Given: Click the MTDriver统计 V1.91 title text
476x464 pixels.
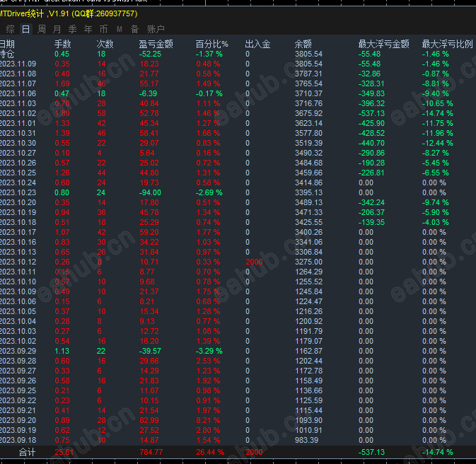Looking at the screenshot, I should [x=69, y=13].
